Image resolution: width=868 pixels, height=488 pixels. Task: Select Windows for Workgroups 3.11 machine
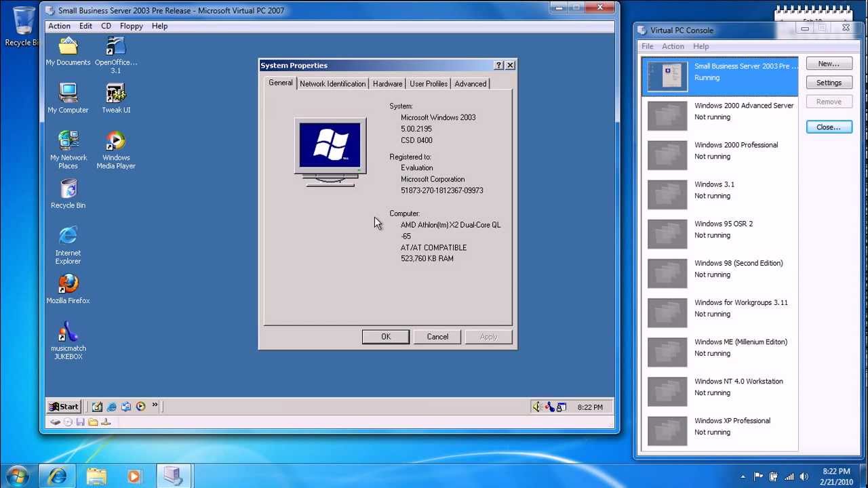coord(719,312)
